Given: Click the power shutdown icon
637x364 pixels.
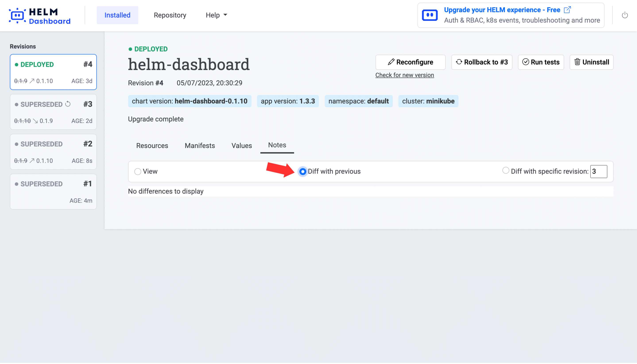Looking at the screenshot, I should coord(624,15).
